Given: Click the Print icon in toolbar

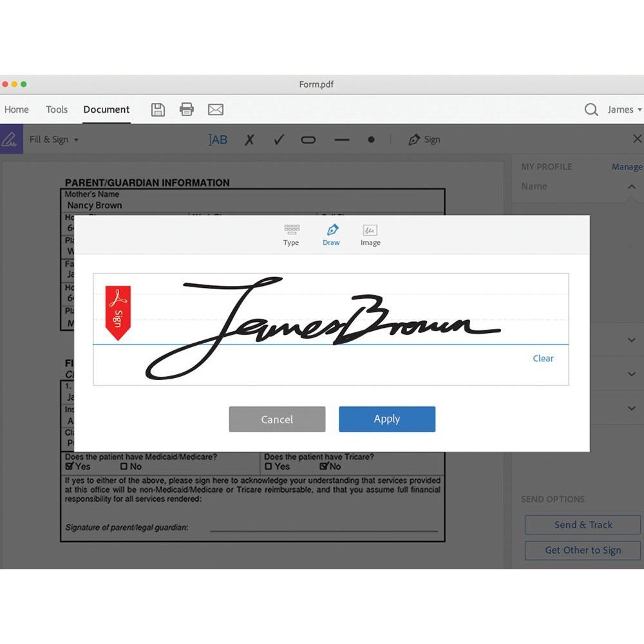Looking at the screenshot, I should click(187, 109).
